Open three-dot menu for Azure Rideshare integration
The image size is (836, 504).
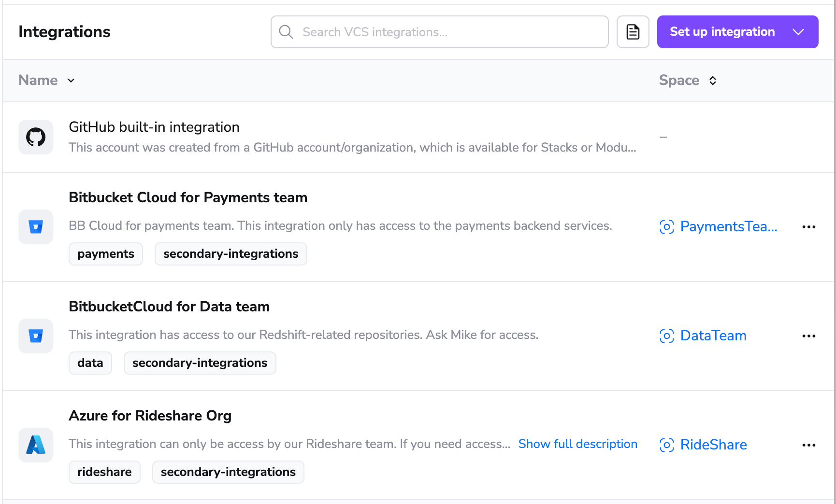coord(808,445)
